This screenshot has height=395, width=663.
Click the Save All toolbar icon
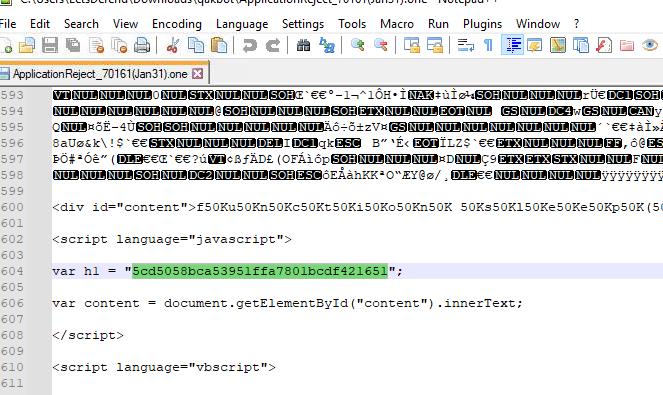pyautogui.click(x=73, y=45)
